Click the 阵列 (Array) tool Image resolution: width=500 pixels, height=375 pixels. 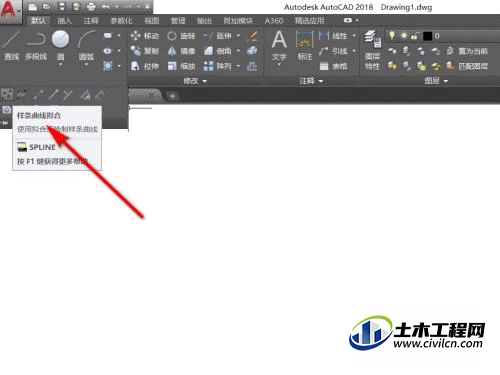coord(217,66)
